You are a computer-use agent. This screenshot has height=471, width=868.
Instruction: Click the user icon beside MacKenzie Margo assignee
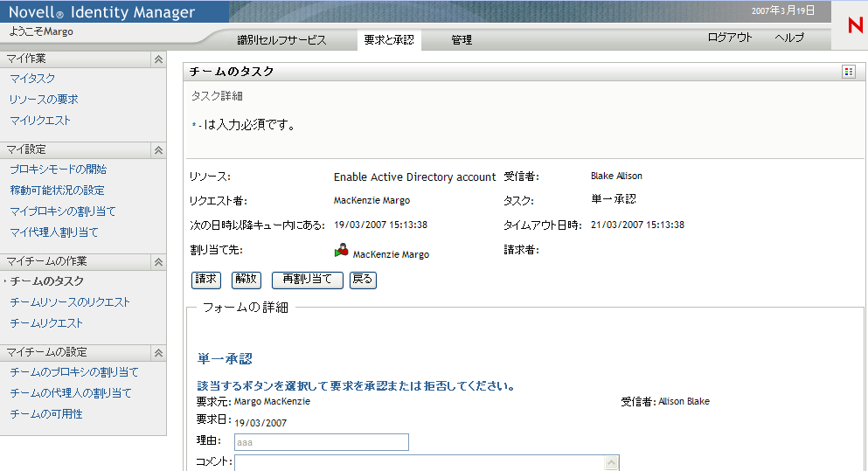coord(342,251)
